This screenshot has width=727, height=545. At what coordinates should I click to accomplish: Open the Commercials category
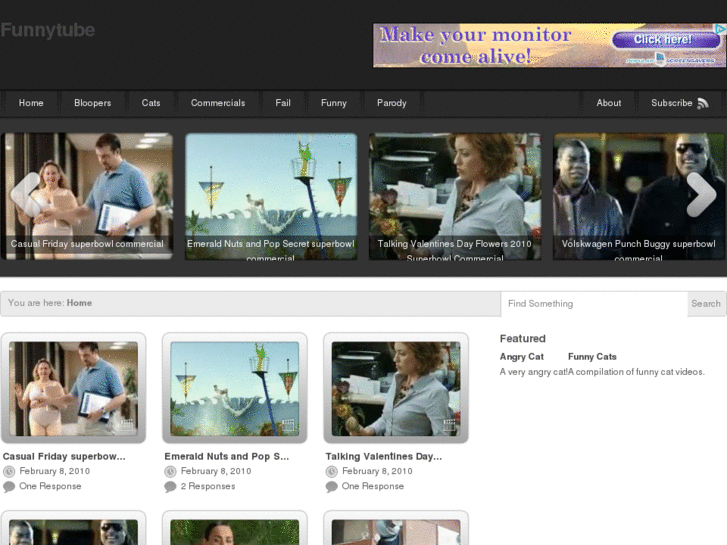click(x=218, y=103)
